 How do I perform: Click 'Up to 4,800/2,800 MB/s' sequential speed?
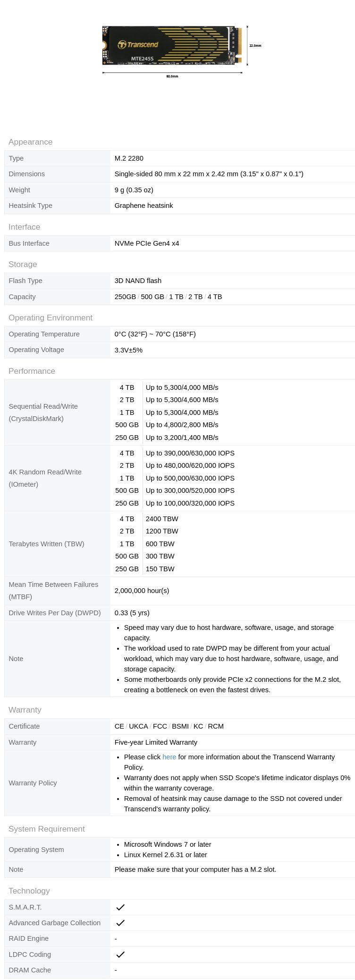[x=182, y=425]
